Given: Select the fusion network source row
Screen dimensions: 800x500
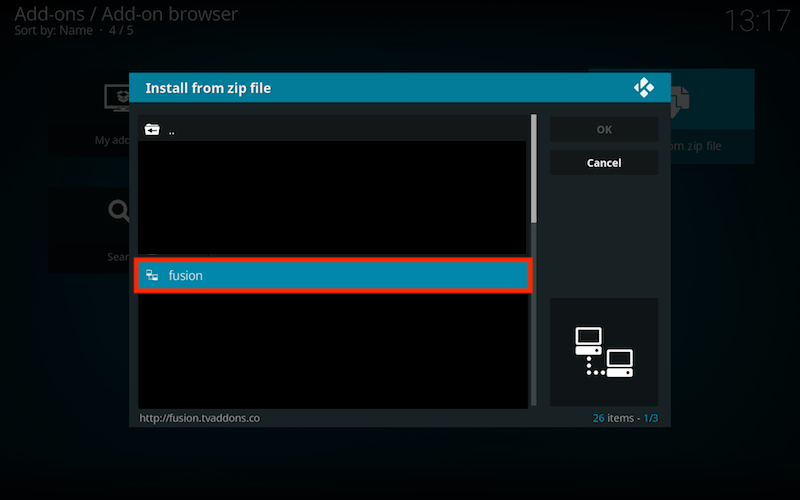Looking at the screenshot, I should (333, 276).
